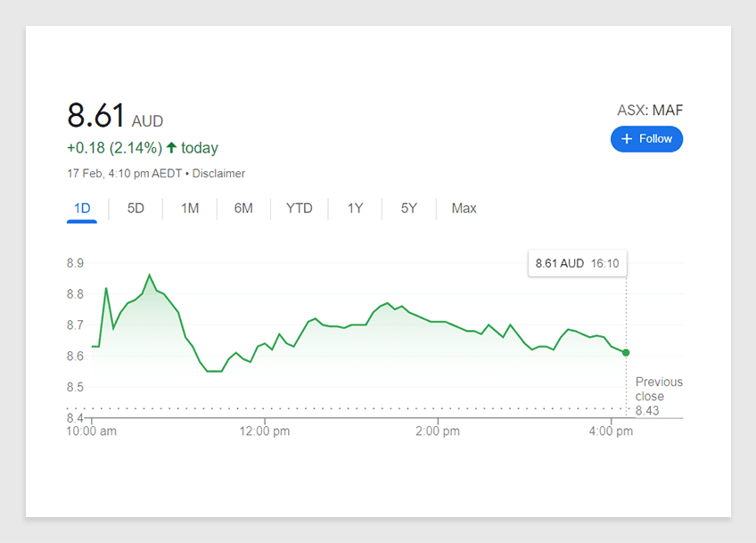Click the ASX: MAF ticker label
The width and height of the screenshot is (756, 543).
pyautogui.click(x=650, y=111)
